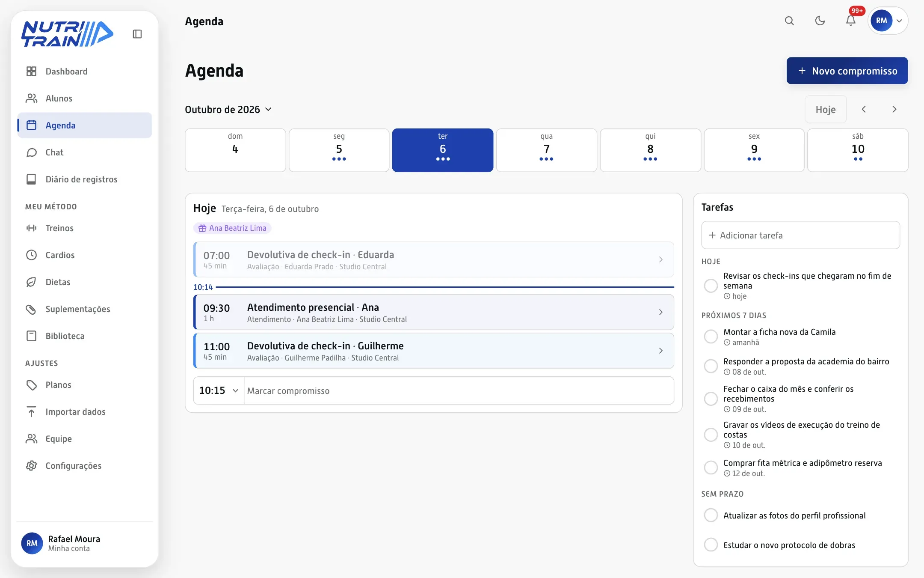Select day sáb 10
This screenshot has height=578, width=924.
tap(858, 150)
